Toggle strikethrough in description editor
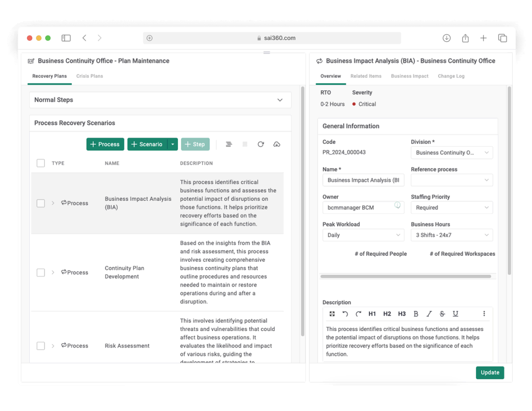The width and height of the screenshot is (532, 411). (442, 314)
